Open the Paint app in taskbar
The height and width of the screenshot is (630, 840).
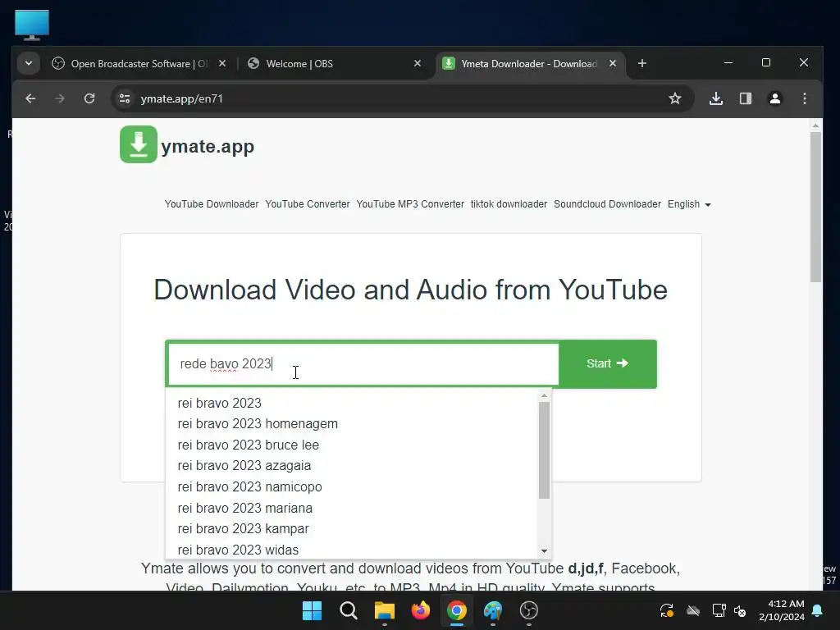pyautogui.click(x=493, y=610)
